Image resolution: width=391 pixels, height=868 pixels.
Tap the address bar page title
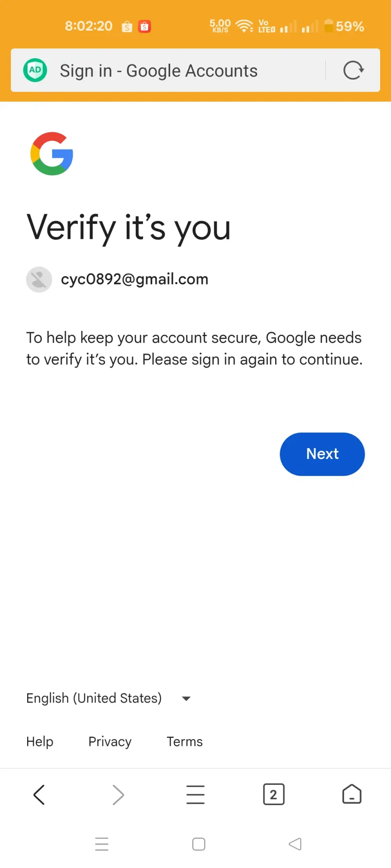(159, 71)
